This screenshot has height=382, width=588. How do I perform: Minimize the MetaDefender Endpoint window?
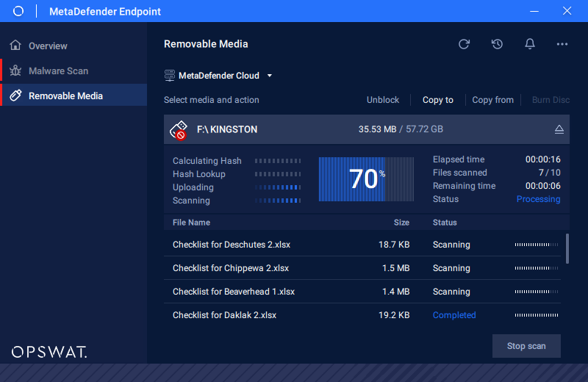point(534,11)
